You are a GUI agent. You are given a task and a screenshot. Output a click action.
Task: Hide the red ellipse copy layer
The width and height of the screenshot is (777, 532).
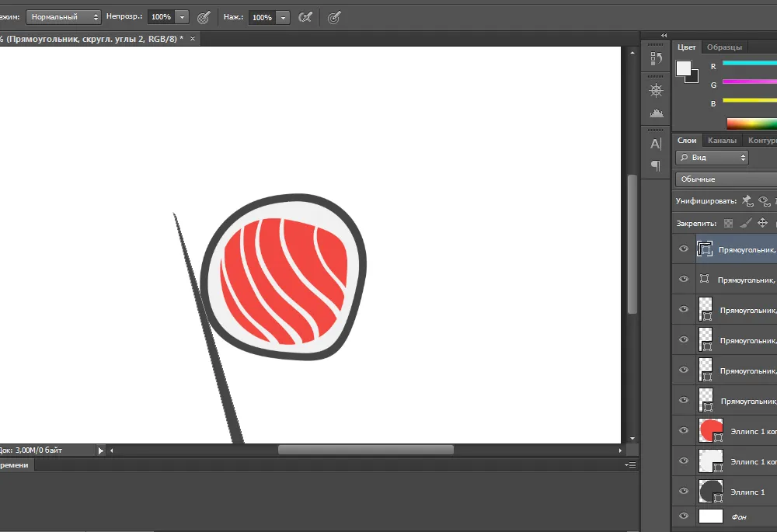684,430
